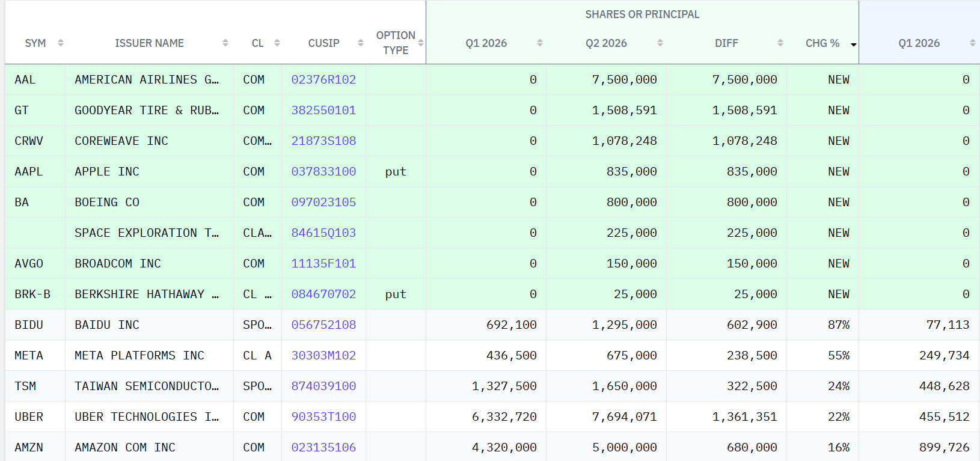Select the 55% change for Meta
980x461 pixels.
(x=839, y=355)
